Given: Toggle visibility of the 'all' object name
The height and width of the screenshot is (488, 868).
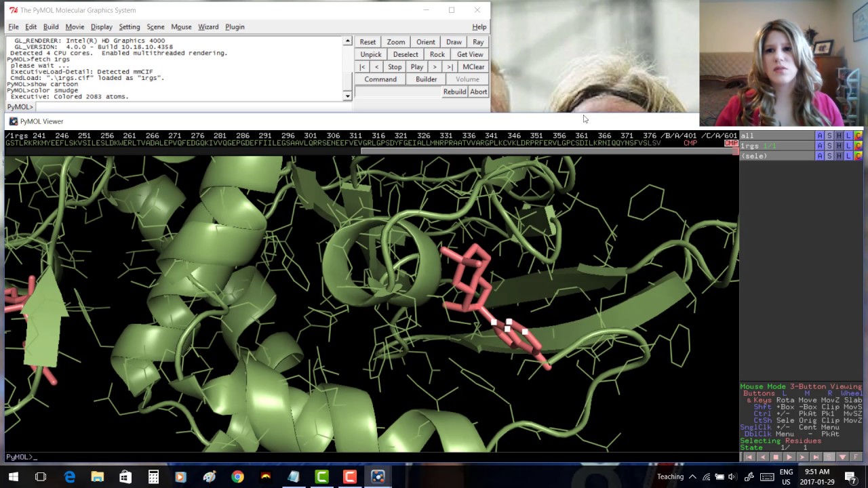Looking at the screenshot, I should point(777,136).
